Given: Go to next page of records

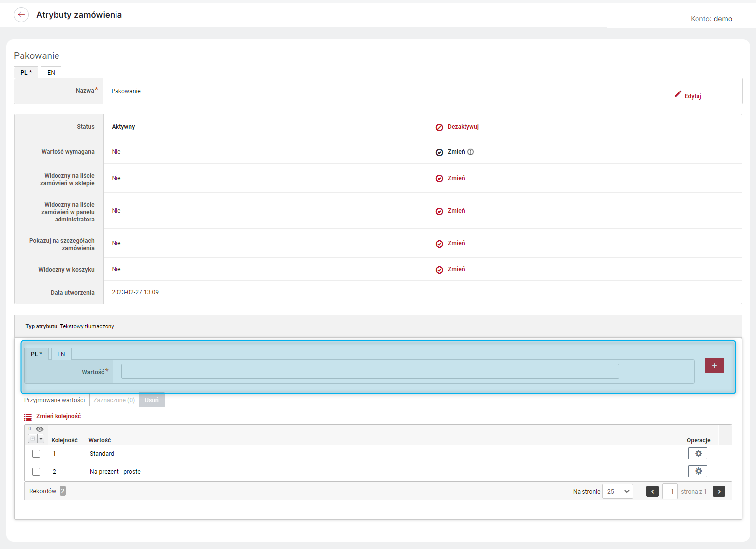Looking at the screenshot, I should click(719, 492).
